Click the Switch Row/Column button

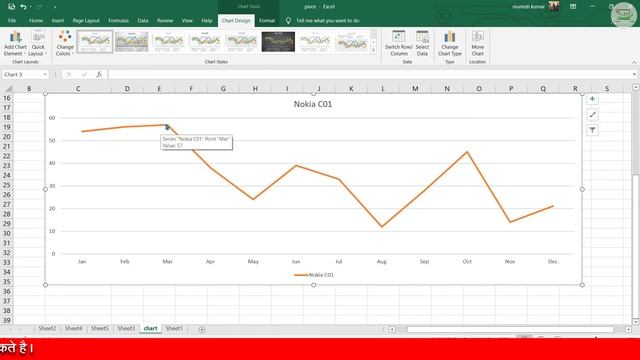pyautogui.click(x=398, y=43)
